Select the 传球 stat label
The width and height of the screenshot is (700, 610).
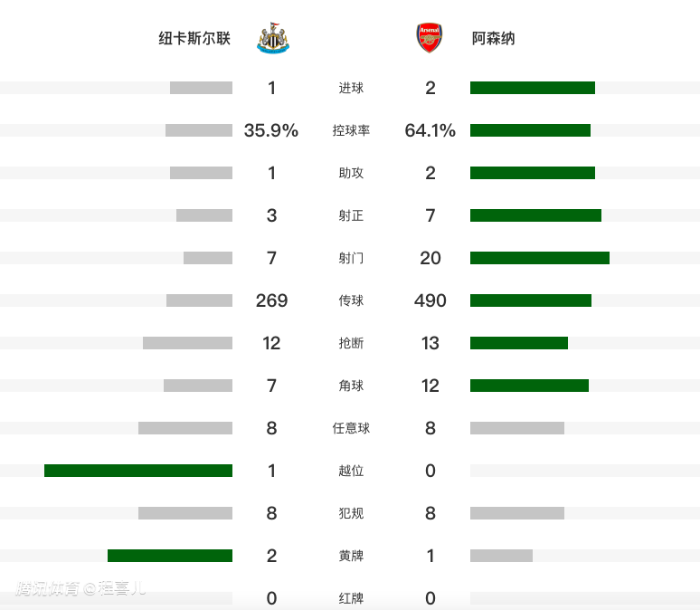(x=351, y=300)
